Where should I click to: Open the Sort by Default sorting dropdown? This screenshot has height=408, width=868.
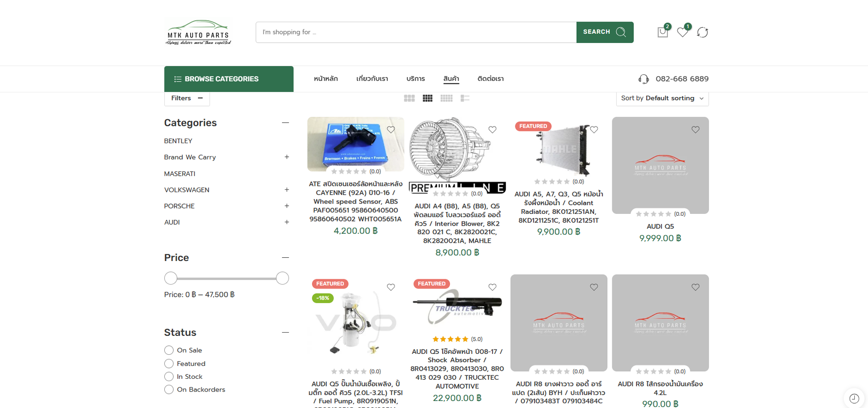coord(662,98)
